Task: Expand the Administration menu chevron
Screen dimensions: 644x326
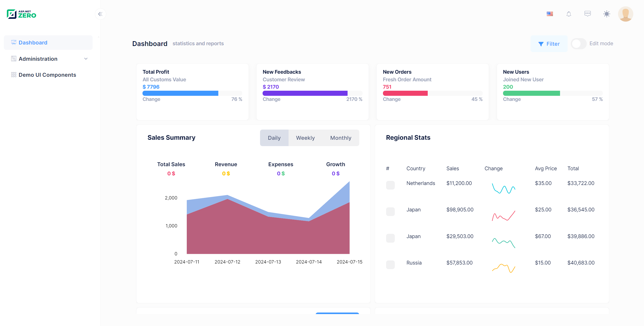Action: tap(86, 59)
